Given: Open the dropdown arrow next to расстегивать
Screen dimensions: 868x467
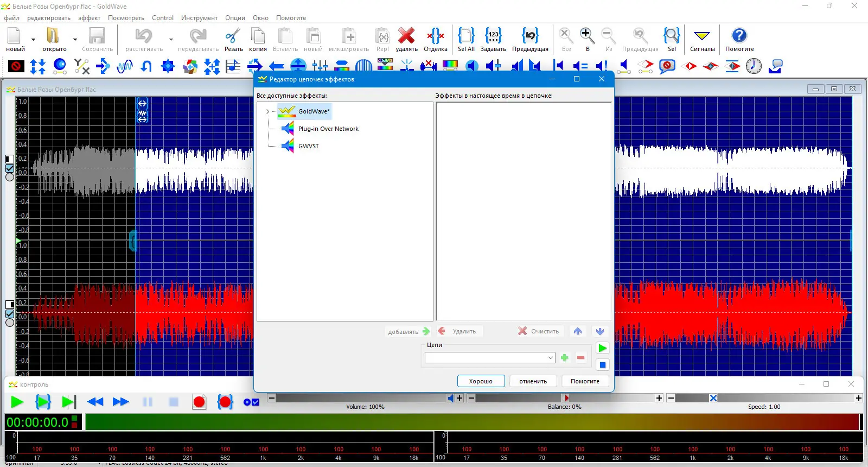Looking at the screenshot, I should click(x=171, y=39).
